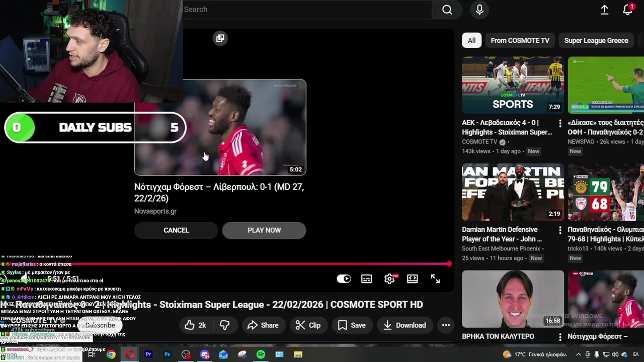Open next video thumbnail Nottingham Forest

220,127
